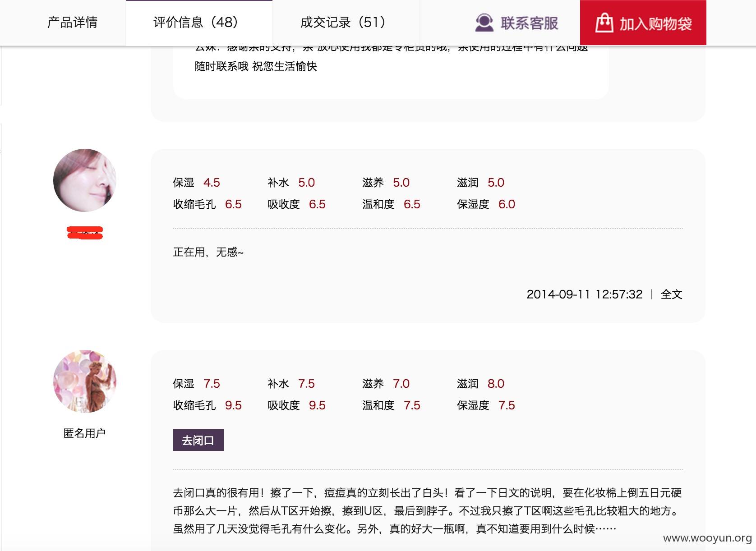Open the 匿名用户 reviewer avatar

point(85,381)
